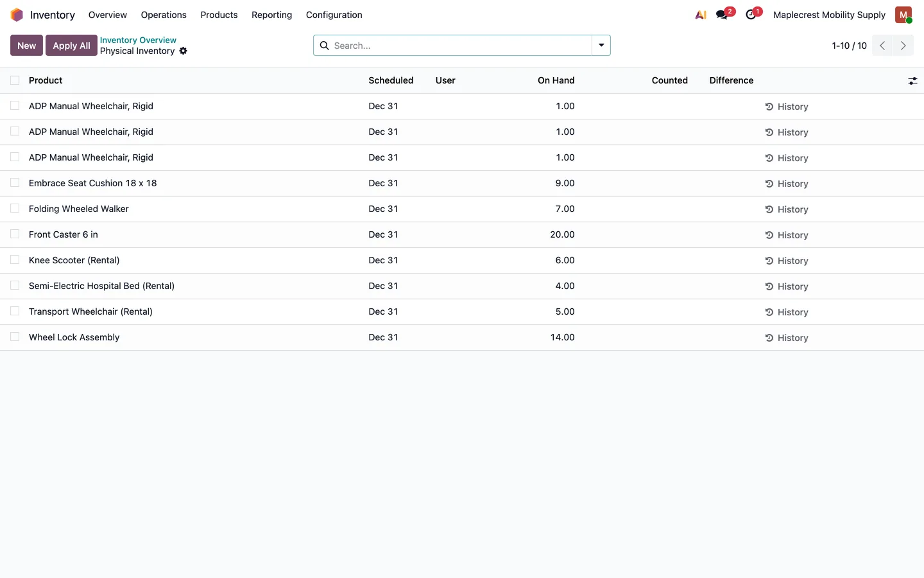Image resolution: width=924 pixels, height=578 pixels.
Task: Click the Transport Wheelchair (Rental) product name
Action: pos(90,311)
